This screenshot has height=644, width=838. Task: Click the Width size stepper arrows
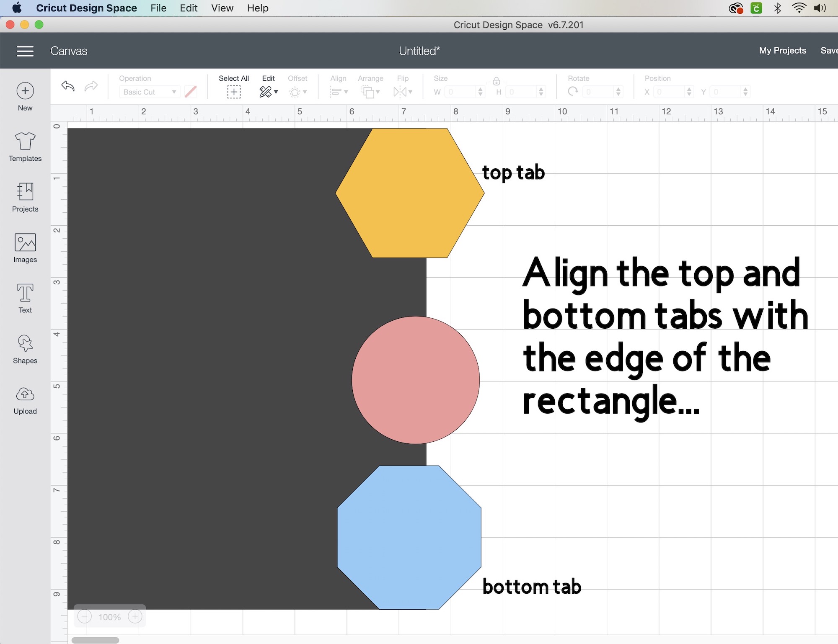pos(481,92)
